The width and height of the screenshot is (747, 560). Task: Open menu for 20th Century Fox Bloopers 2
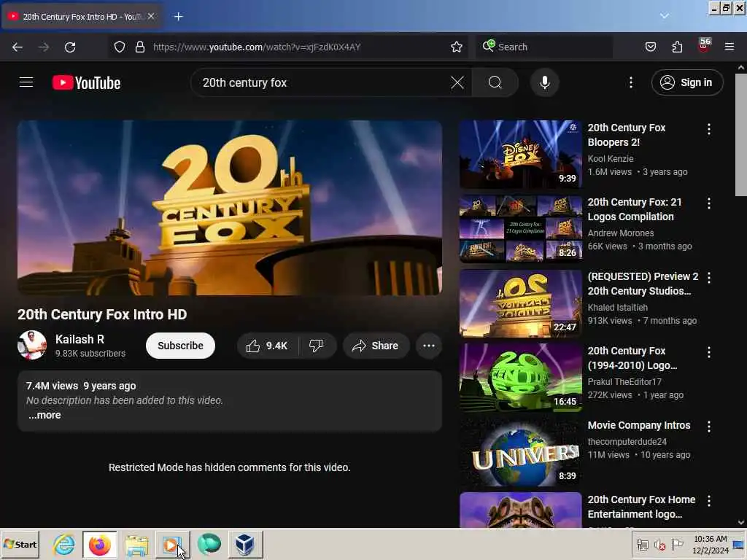tap(709, 129)
